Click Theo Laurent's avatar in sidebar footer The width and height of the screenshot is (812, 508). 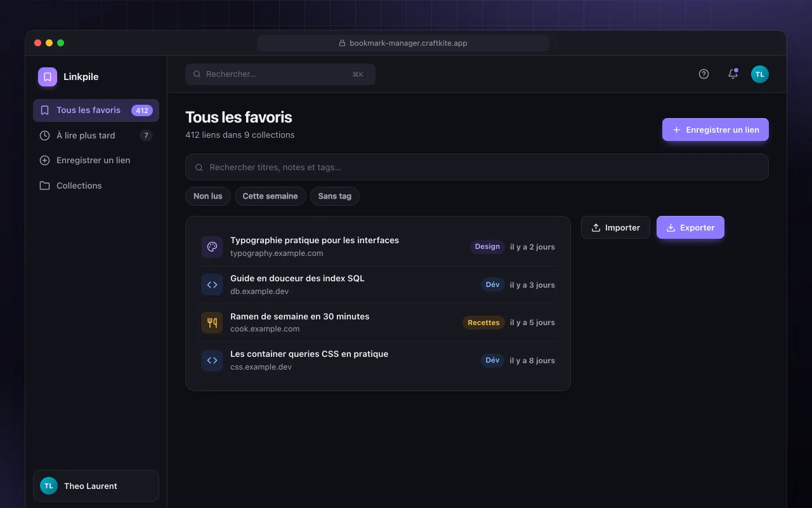click(x=49, y=486)
